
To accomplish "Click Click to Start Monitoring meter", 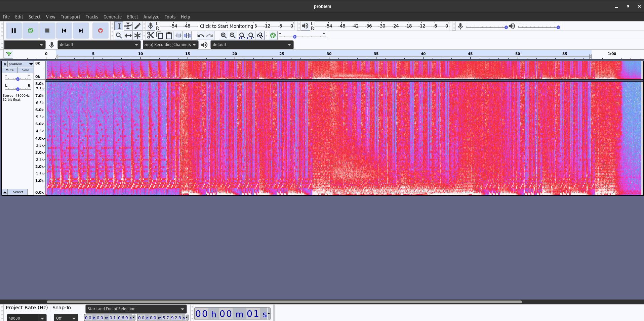I will pos(227,26).
